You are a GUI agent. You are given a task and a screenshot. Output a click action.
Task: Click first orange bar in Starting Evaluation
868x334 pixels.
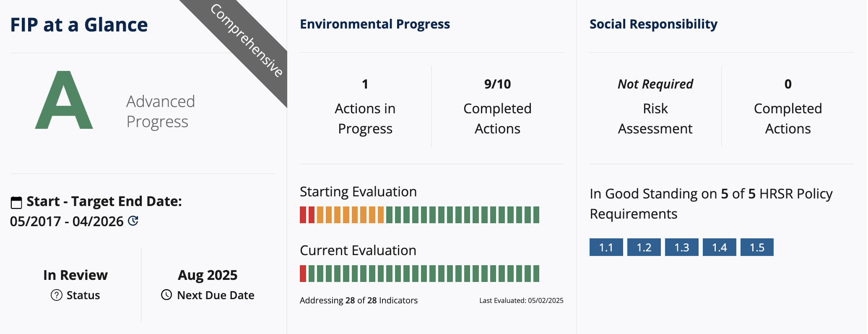point(320,215)
